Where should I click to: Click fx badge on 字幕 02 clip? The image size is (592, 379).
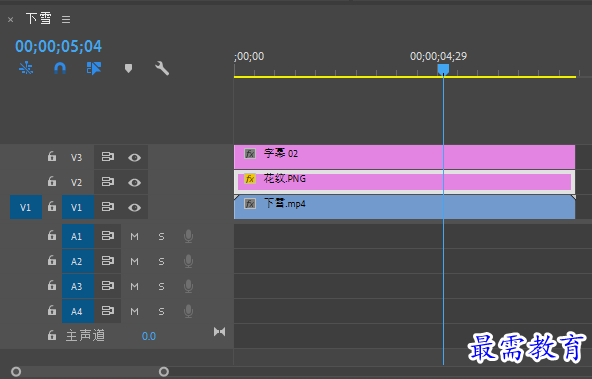(250, 154)
